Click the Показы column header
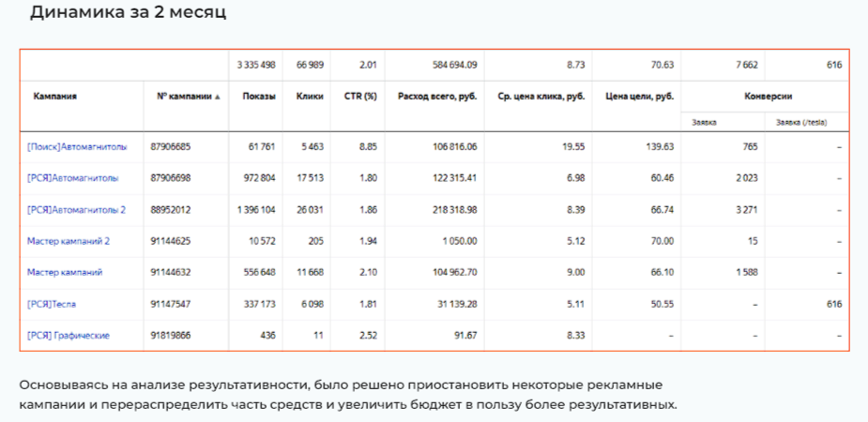 pyautogui.click(x=259, y=97)
